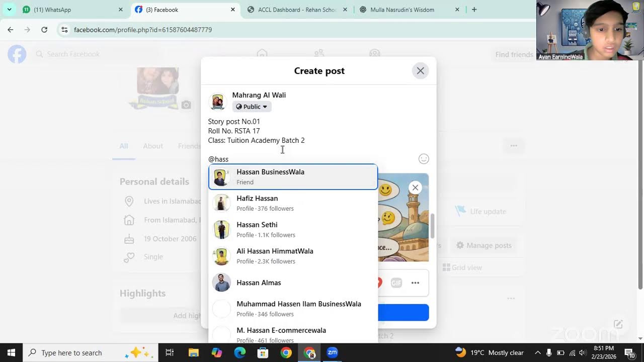Viewport: 644px width, 362px height.
Task: Open Zoom from the taskbar
Action: click(333, 352)
